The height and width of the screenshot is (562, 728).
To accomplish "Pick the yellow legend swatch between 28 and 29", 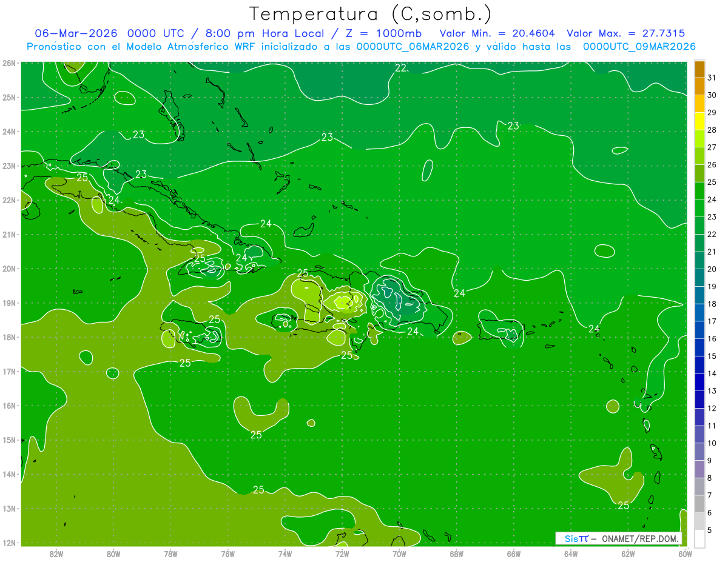I will pyautogui.click(x=699, y=121).
